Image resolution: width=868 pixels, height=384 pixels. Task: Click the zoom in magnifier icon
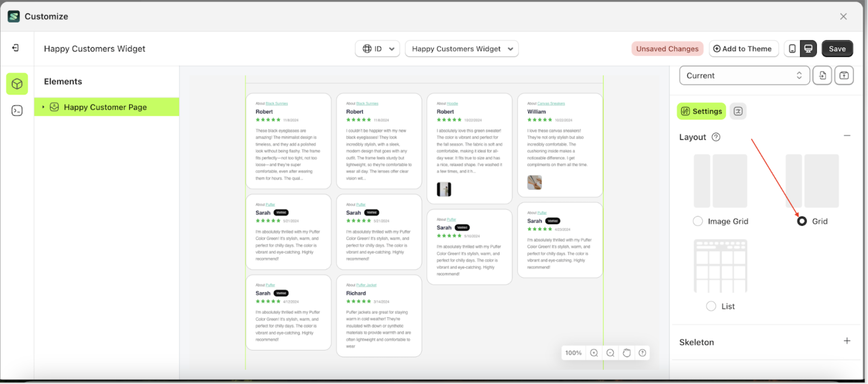tap(594, 353)
